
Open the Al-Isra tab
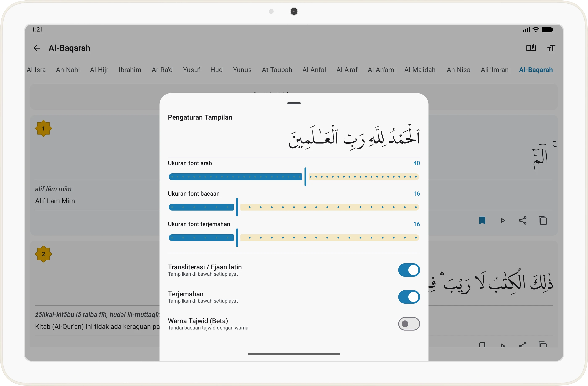point(36,70)
